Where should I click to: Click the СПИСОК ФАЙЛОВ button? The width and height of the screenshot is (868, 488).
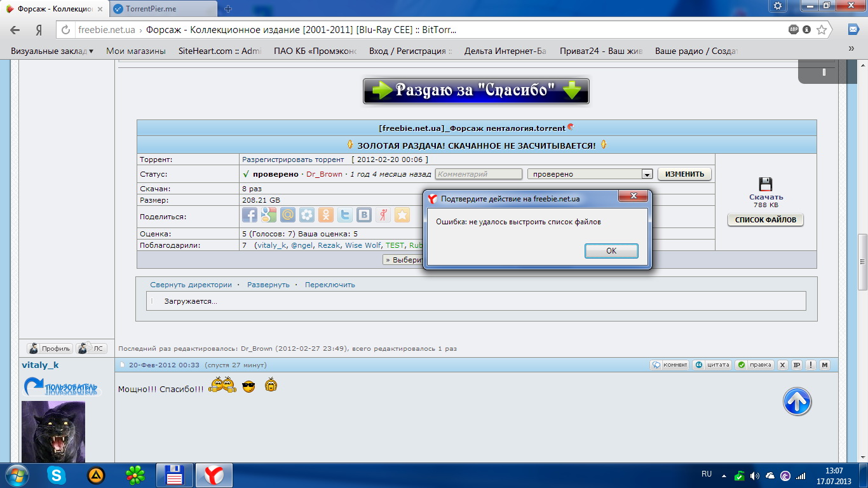click(765, 220)
